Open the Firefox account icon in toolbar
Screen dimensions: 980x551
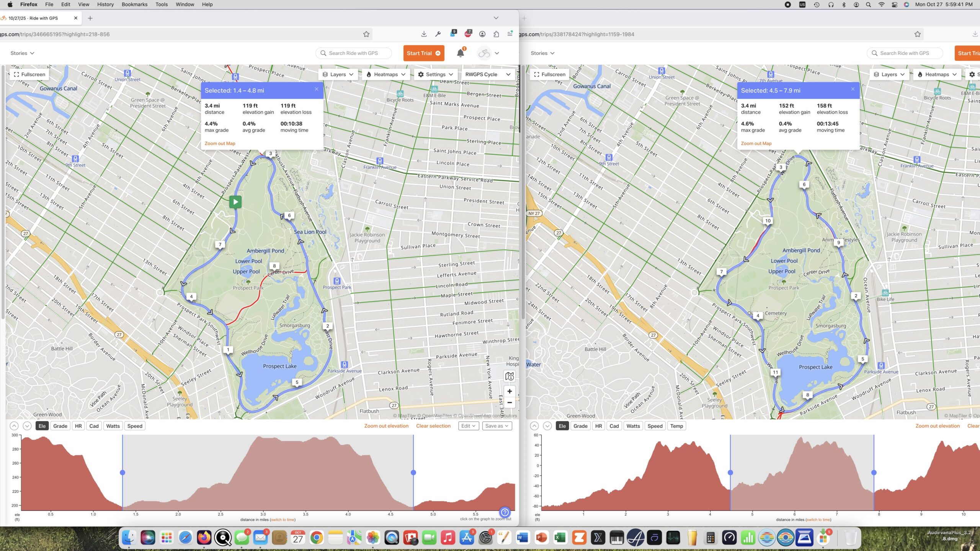pos(482,34)
